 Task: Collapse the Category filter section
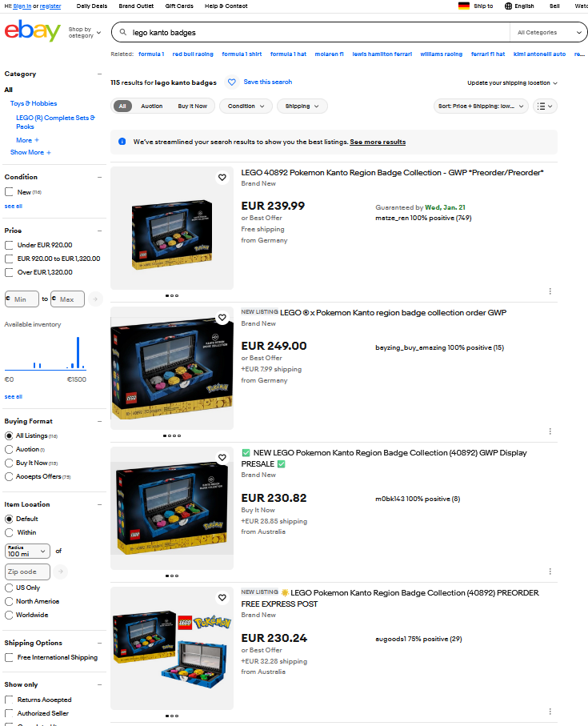[99, 74]
